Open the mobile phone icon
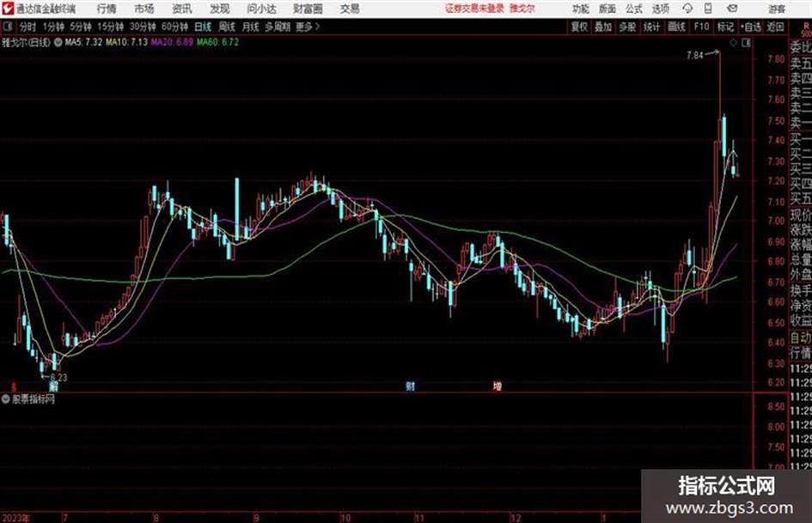Viewport: 812px width, 523px height. [708, 9]
